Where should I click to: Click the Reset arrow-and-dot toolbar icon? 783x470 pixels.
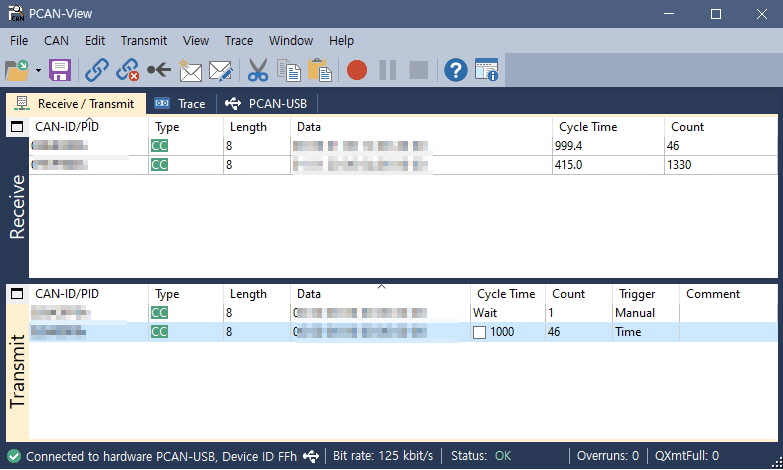(159, 70)
